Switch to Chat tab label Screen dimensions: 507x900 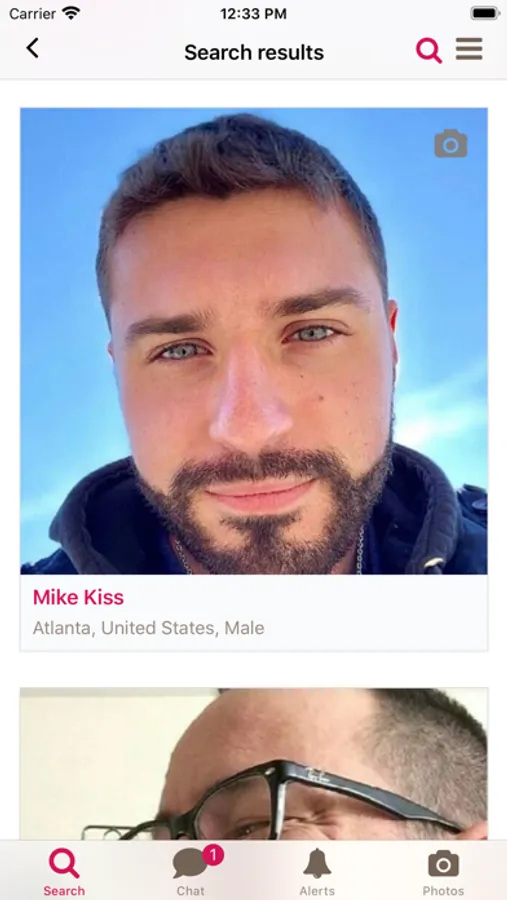(190, 891)
